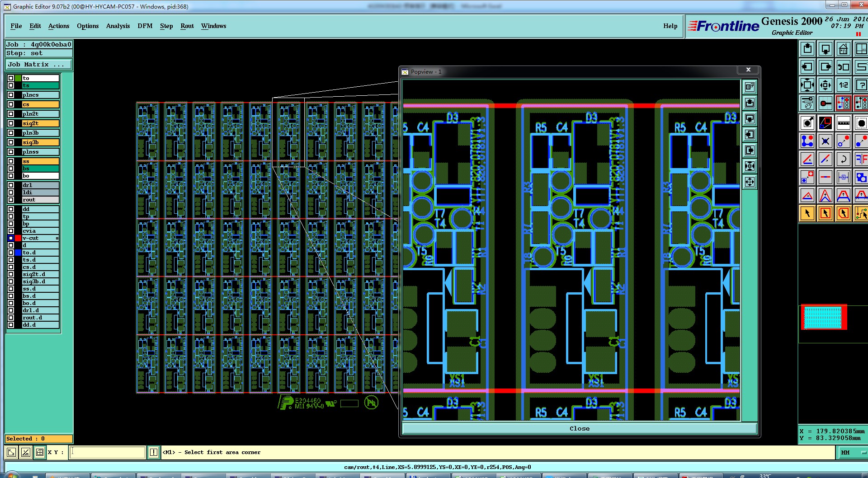868x478 pixels.
Task: Click the red color swatch of layer 'v-cut'
Action: [18, 238]
